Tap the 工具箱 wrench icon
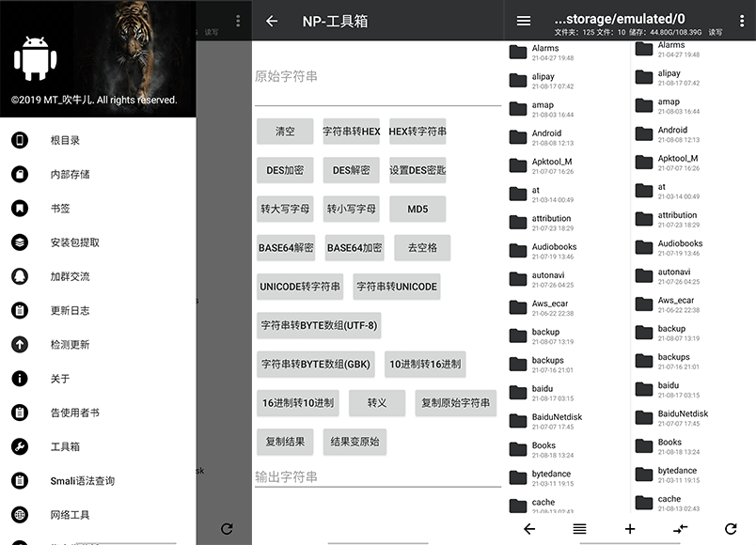 tap(20, 446)
